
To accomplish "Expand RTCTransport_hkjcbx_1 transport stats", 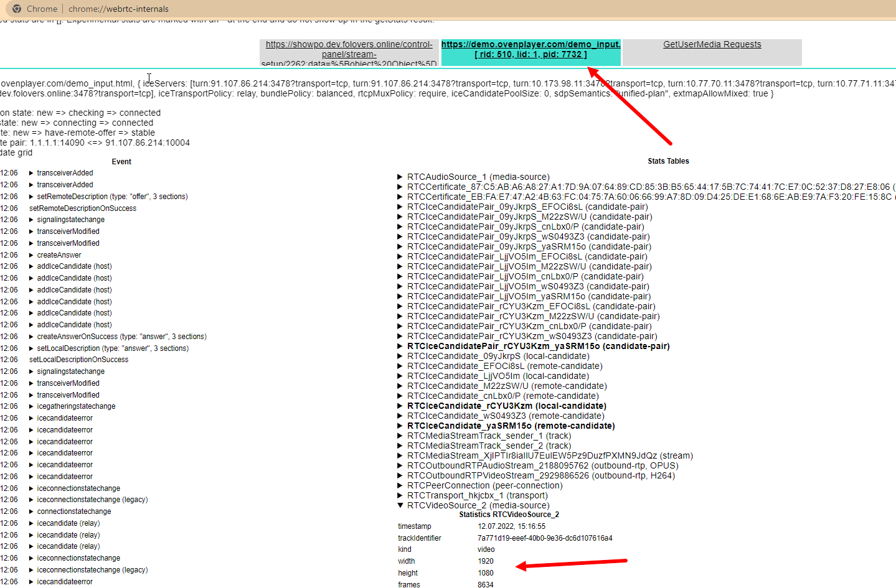I will tap(401, 495).
